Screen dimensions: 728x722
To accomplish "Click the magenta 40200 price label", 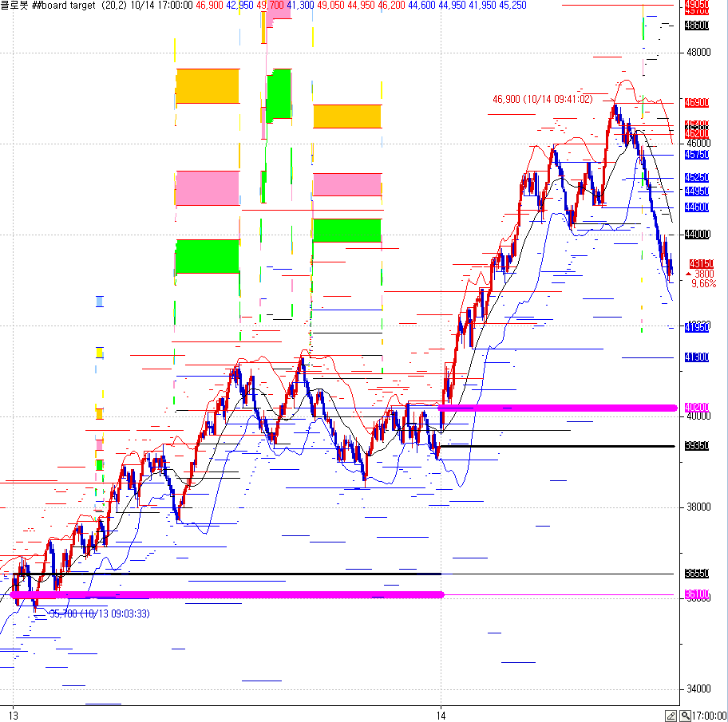I will 697,408.
